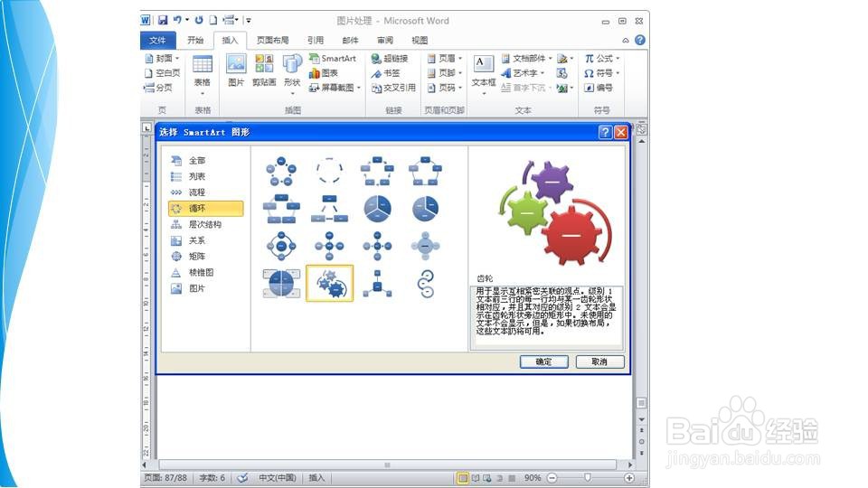Viewport: 868px width, 488px height.
Task: Click 交叉引用 cross-reference
Action: pyautogui.click(x=393, y=88)
